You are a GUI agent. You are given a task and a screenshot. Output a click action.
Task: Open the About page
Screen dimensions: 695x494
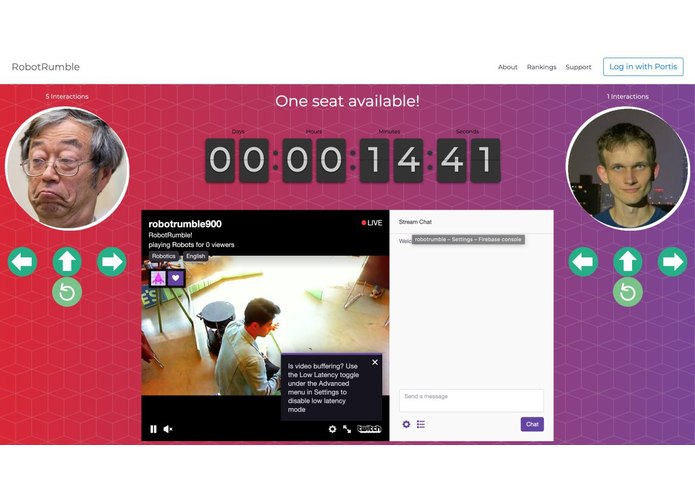(x=508, y=67)
